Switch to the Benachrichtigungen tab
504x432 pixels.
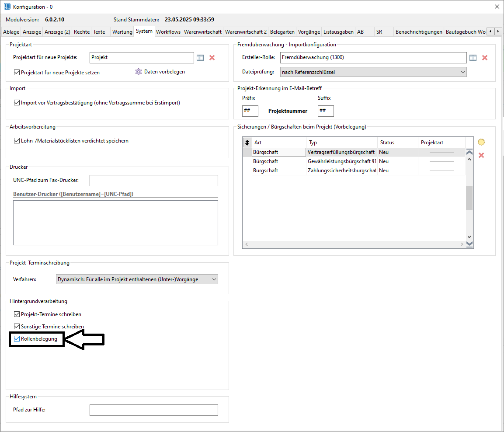[x=419, y=32]
